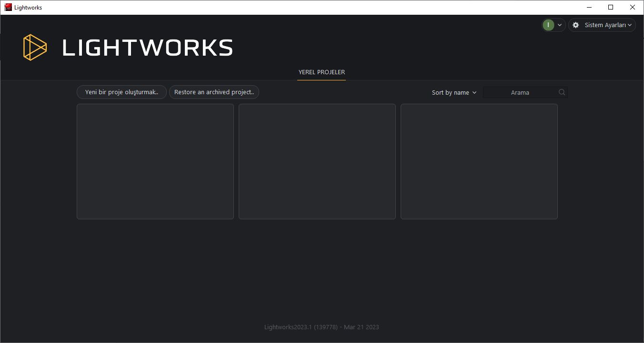Click the Lightworks2023.1 version text
The height and width of the screenshot is (343, 644).
pos(322,327)
